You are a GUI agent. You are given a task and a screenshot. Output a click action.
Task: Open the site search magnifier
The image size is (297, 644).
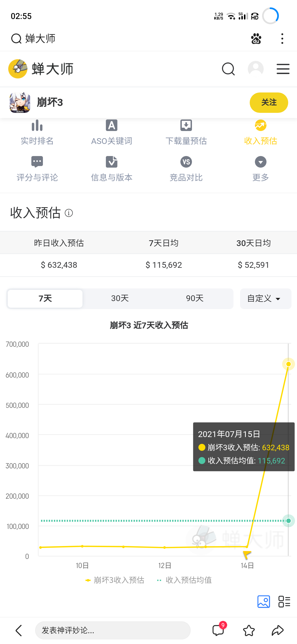[228, 69]
